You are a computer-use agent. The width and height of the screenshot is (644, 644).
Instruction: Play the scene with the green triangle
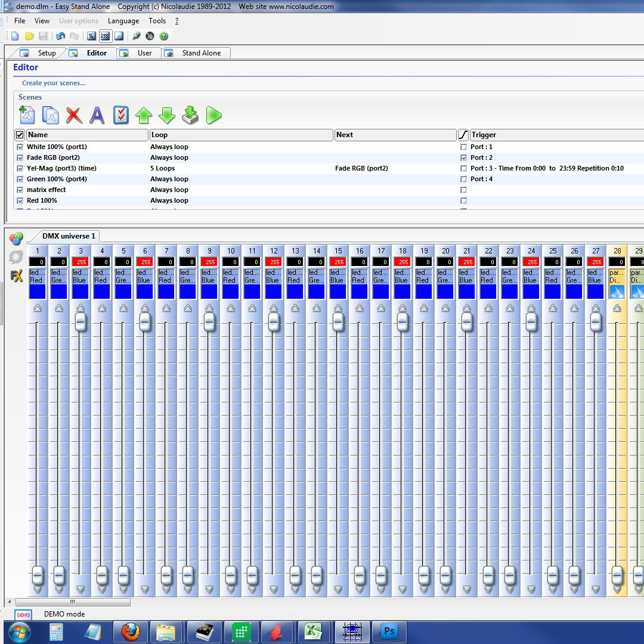coord(213,114)
